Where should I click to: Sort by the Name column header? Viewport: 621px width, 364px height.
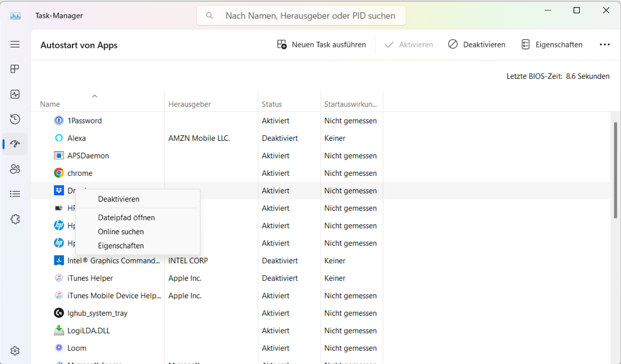[50, 104]
